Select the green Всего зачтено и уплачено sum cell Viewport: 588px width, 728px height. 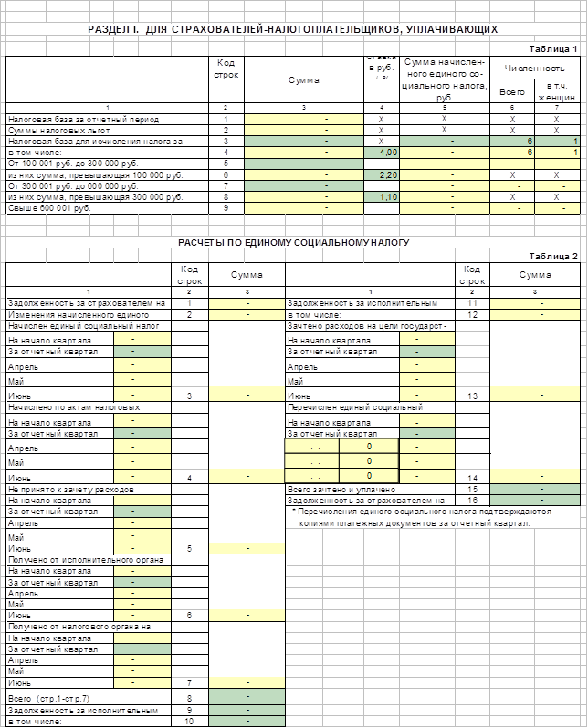click(x=535, y=489)
